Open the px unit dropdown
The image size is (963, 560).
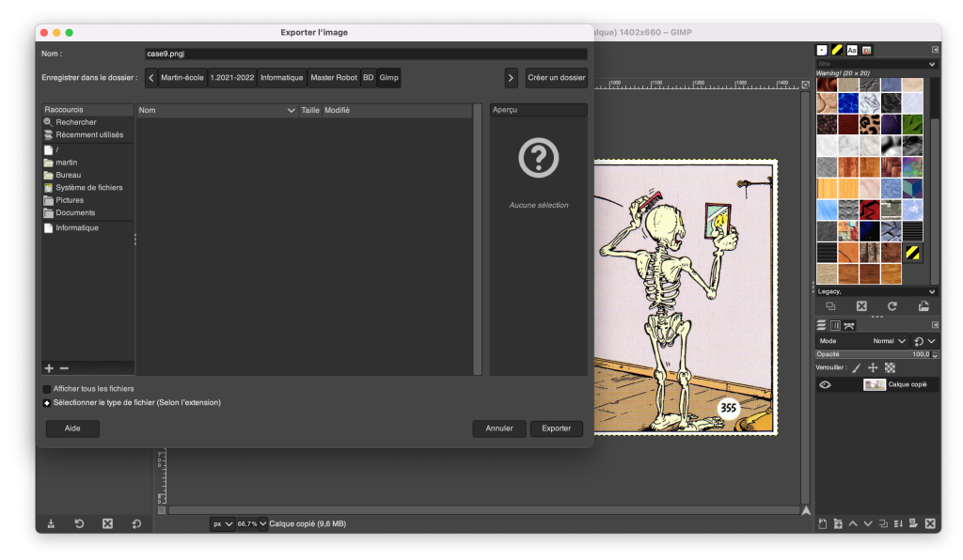(222, 523)
